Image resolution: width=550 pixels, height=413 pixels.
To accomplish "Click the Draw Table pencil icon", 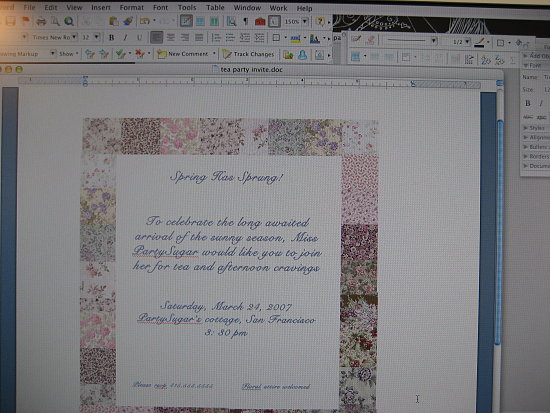I will 356,39.
